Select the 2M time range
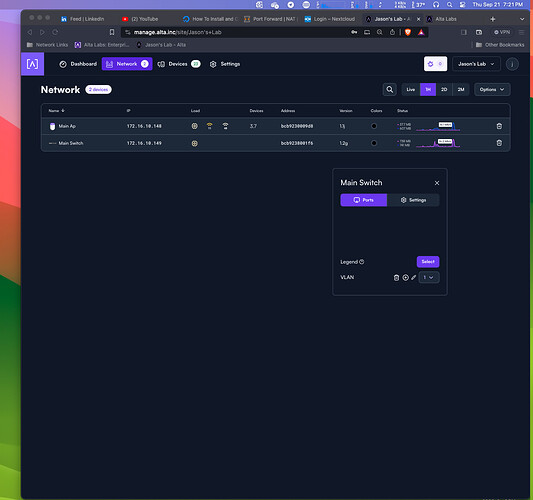Screen dimensions: 533x500 point(461,89)
